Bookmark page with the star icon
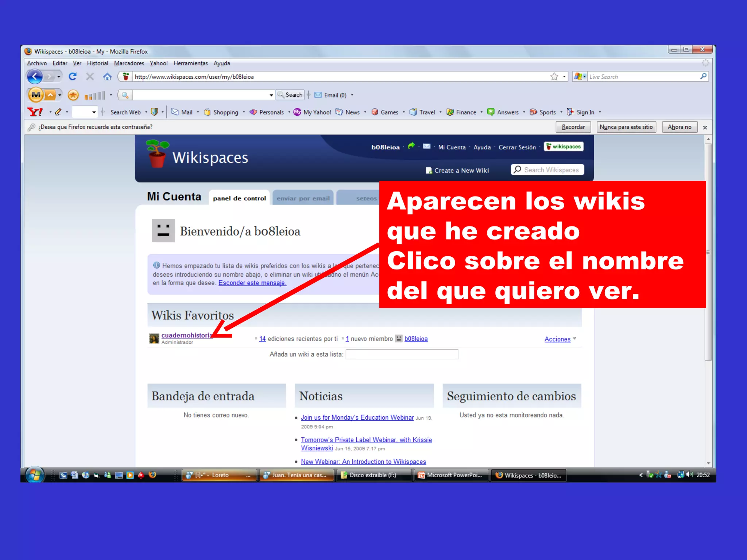747x560 pixels. tap(554, 77)
